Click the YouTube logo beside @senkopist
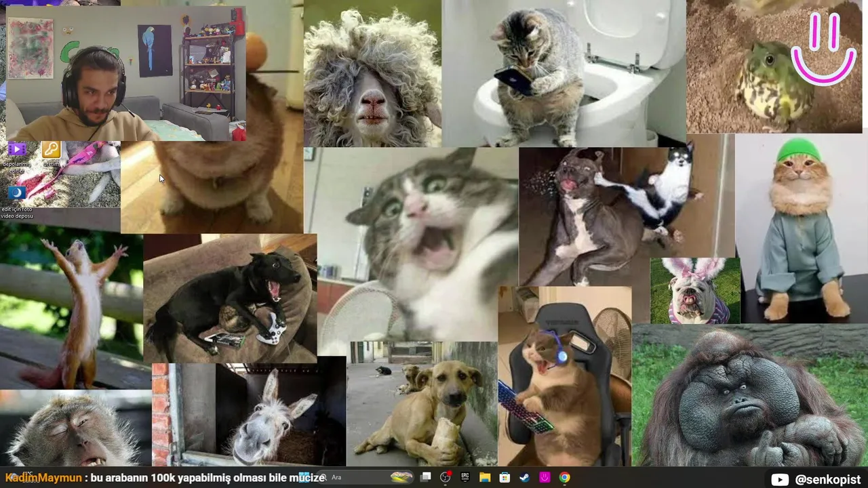The width and height of the screenshot is (868, 488). (x=780, y=480)
